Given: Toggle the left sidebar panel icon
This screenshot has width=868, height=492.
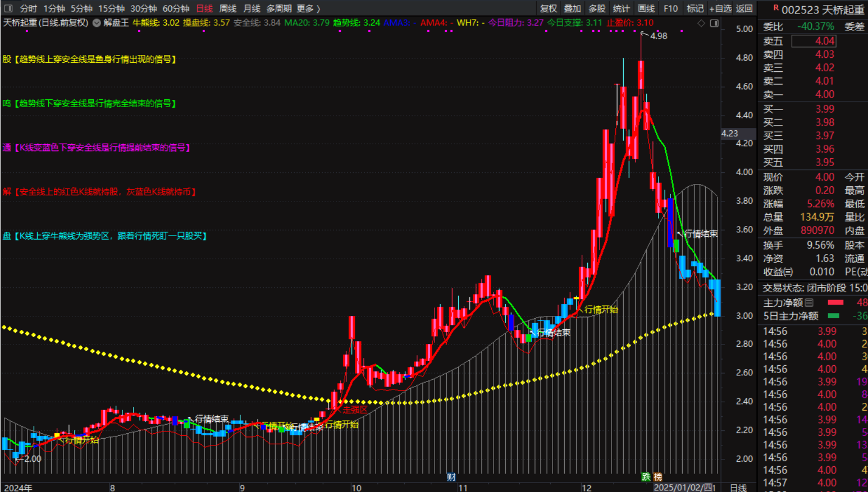Looking at the screenshot, I should tap(8, 8).
